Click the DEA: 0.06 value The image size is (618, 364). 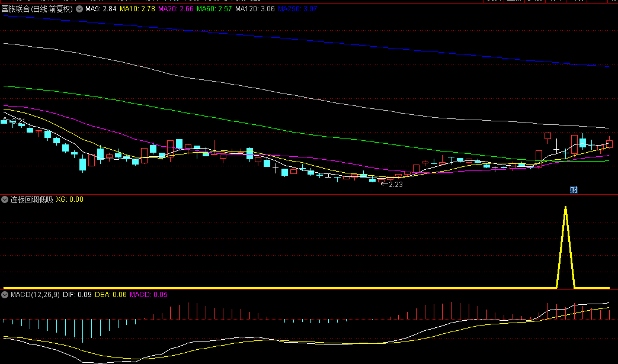(x=111, y=295)
